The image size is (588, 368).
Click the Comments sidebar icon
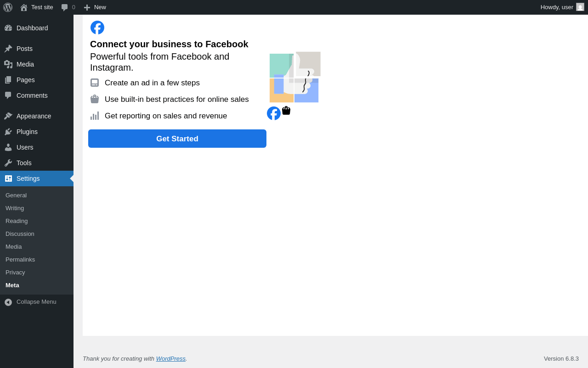tap(8, 95)
